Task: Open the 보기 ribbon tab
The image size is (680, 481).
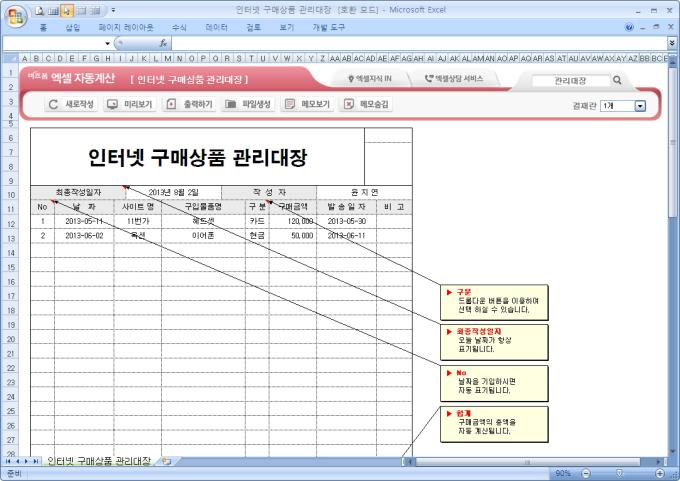Action: tap(287, 27)
